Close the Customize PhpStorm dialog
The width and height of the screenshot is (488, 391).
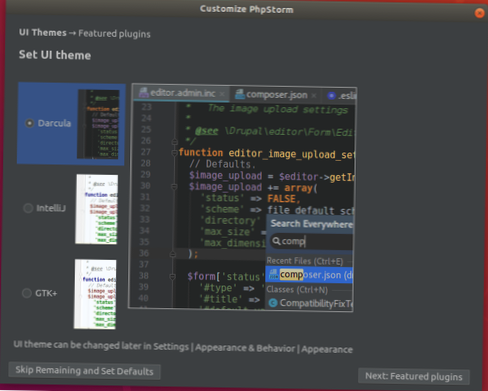tap(479, 13)
